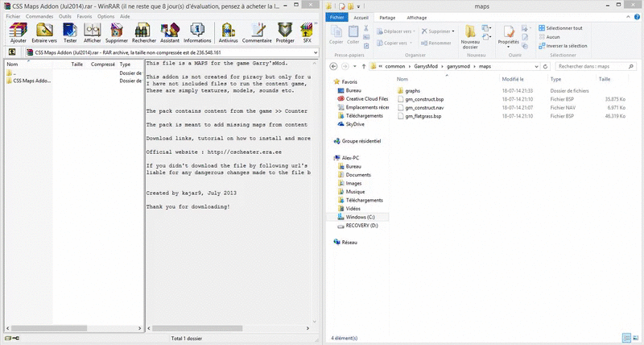Open the Fichier menu in WinRAR
644x345 pixels.
[x=13, y=16]
